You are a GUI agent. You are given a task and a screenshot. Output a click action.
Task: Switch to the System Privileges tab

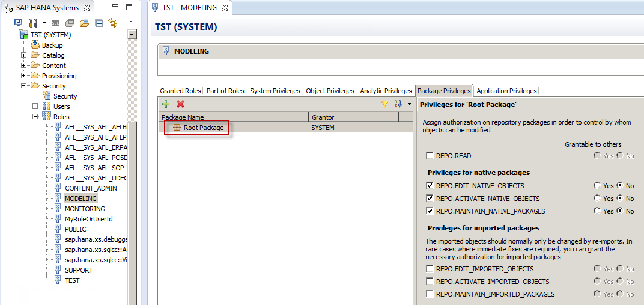(275, 90)
